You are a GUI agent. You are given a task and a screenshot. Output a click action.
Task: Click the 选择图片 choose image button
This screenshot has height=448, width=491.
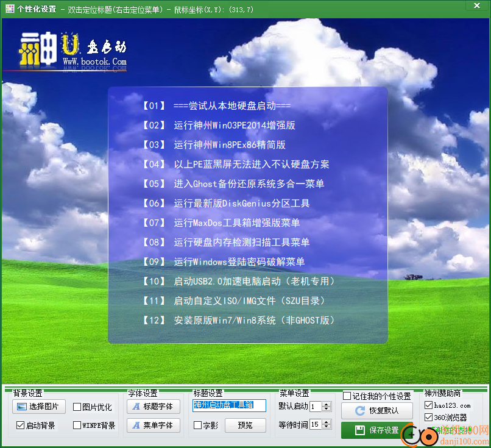tap(39, 407)
